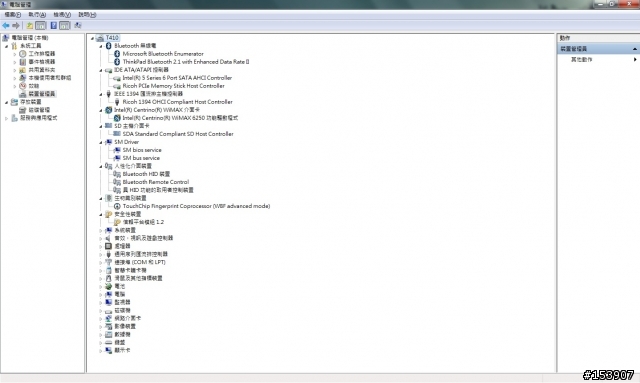Collapse the Bluetooth 無線電 category
Screen dimensions: 640x383
[101, 46]
